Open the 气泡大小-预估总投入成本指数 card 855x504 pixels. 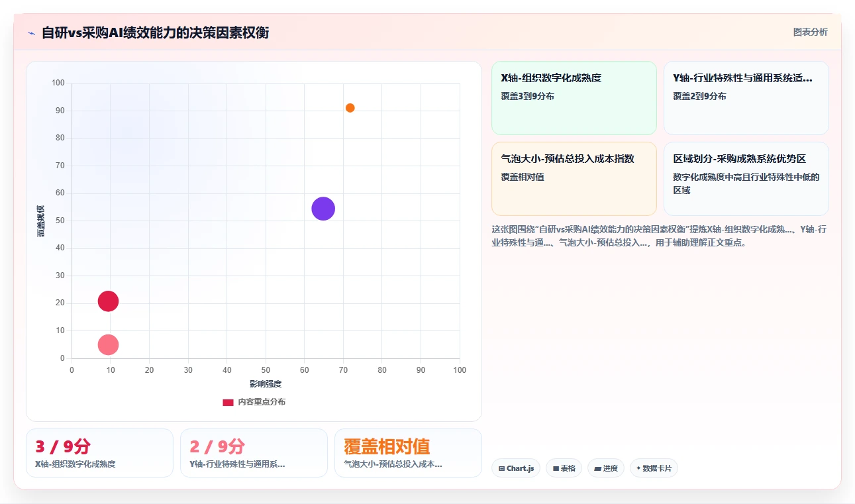574,179
